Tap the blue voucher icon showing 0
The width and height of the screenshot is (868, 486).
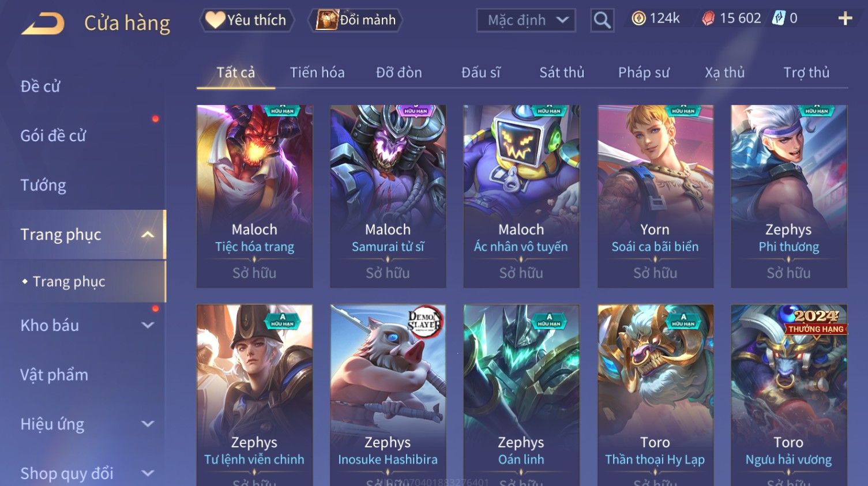779,18
